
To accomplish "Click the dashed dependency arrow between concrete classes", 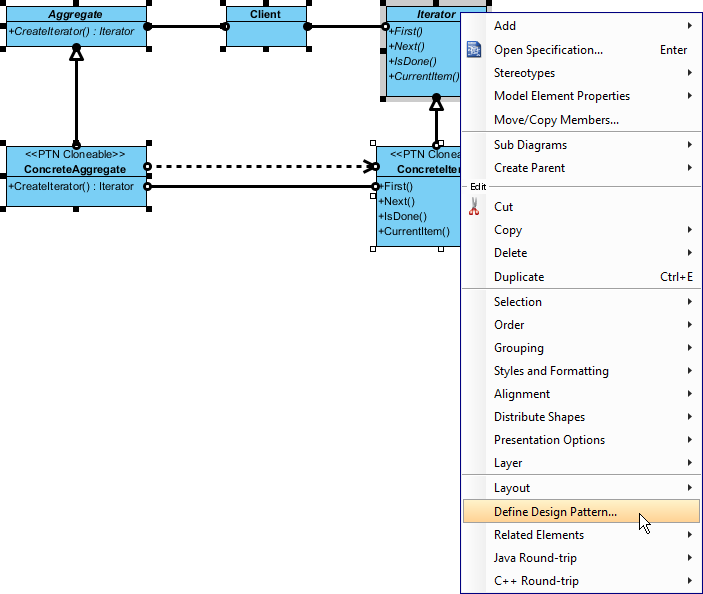I will tap(261, 166).
